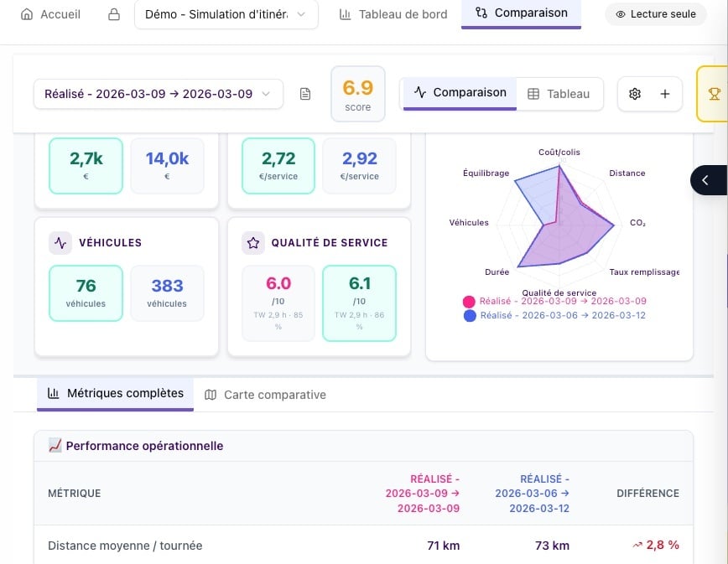Viewport: 728px width, 564px height.
Task: Open the Réalisé 2026-03-09 scenario dropdown
Action: coord(159,94)
